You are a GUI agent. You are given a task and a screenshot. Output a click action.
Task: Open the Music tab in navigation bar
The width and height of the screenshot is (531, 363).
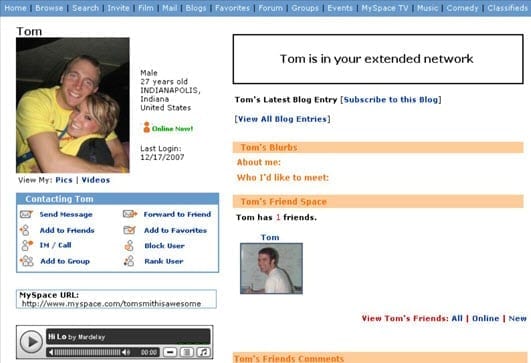click(427, 8)
